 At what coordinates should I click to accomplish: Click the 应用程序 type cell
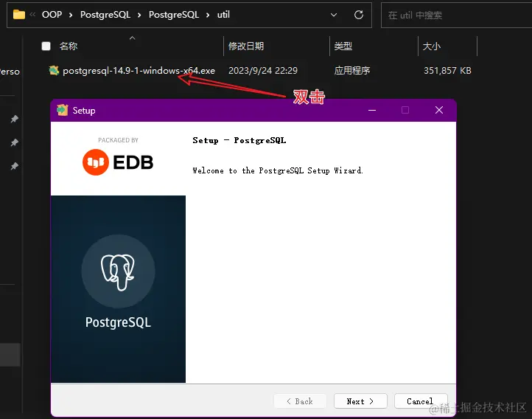[351, 71]
